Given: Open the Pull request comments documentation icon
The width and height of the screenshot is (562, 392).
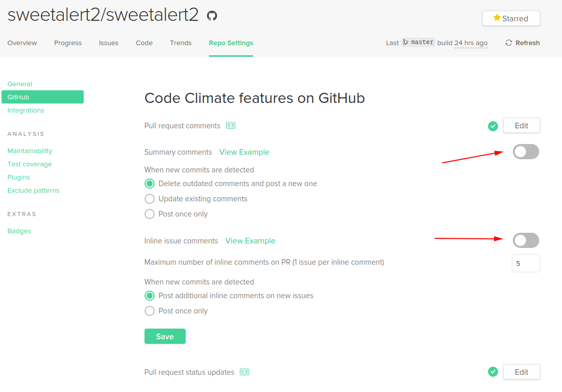Looking at the screenshot, I should (x=231, y=125).
